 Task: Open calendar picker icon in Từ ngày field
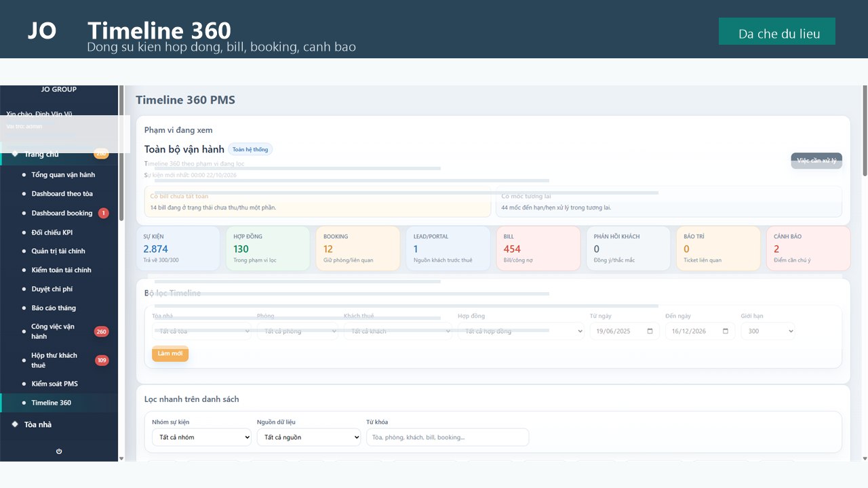[650, 331]
